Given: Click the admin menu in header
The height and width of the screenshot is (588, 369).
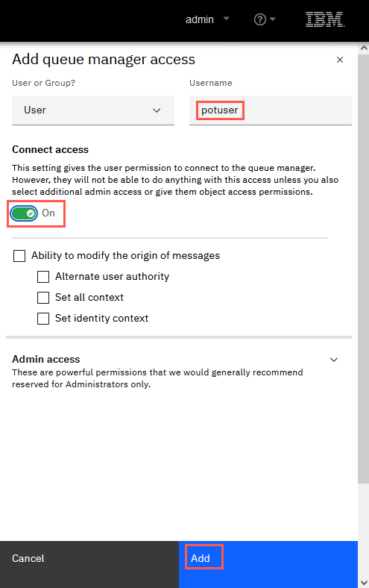Looking at the screenshot, I should pyautogui.click(x=200, y=19).
